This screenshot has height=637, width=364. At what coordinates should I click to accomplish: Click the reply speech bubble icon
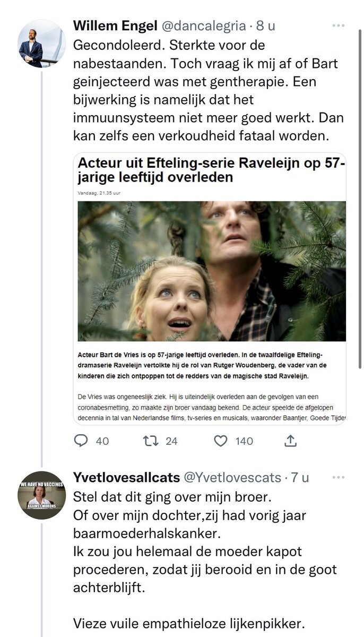[x=81, y=441]
